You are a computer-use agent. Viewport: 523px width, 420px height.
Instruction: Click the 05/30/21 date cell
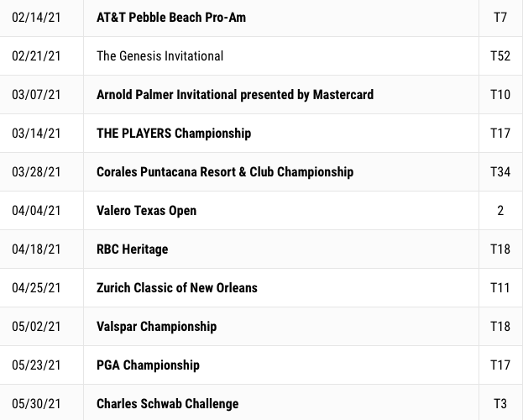pos(36,404)
